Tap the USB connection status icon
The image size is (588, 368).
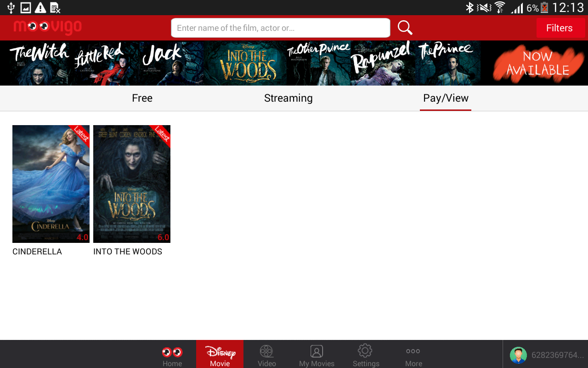click(11, 7)
